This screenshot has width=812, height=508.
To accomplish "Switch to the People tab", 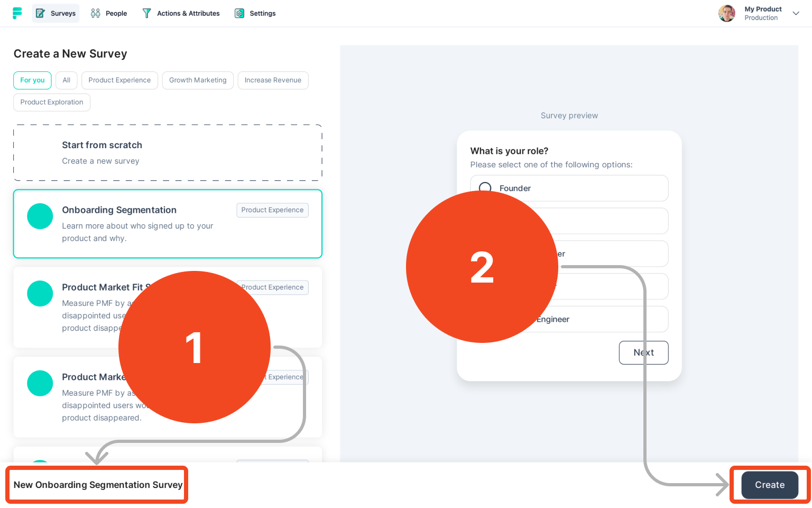I will [109, 13].
